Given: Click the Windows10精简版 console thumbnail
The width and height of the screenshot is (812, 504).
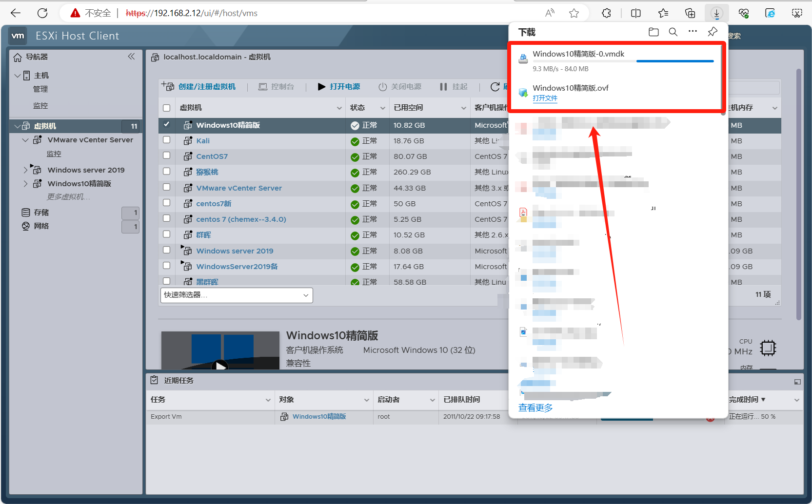Looking at the screenshot, I should (x=220, y=350).
